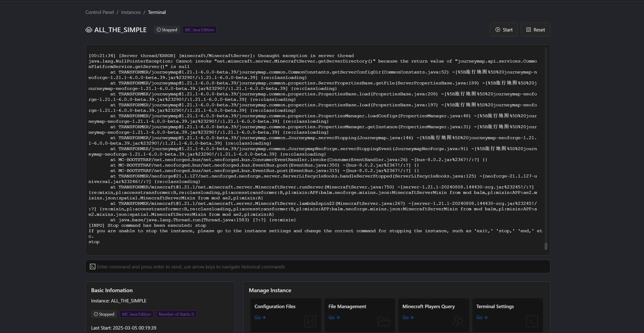Click the MC Java Edition header tag

199,30
